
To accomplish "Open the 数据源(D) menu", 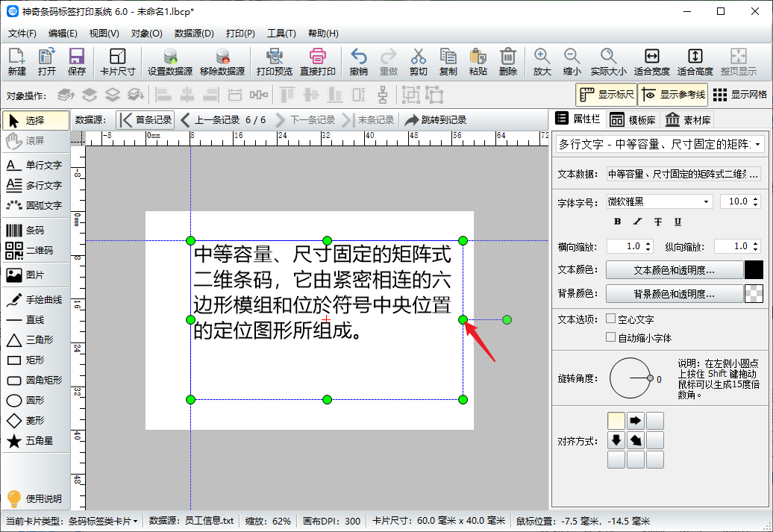I will point(194,34).
